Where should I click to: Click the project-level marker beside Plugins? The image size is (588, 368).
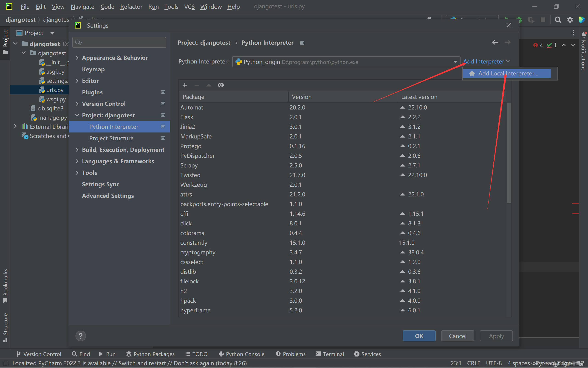click(163, 92)
